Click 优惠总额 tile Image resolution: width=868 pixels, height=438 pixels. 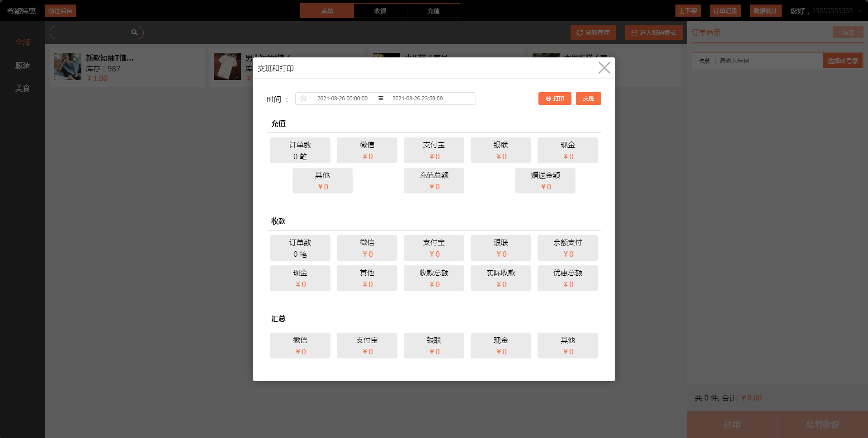click(x=568, y=278)
